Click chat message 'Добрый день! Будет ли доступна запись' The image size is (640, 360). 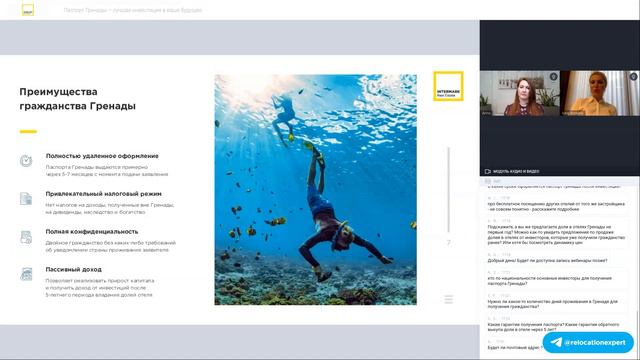[x=547, y=260]
